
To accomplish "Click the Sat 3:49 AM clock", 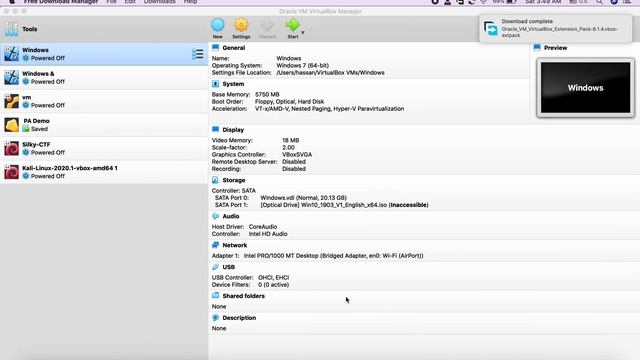I will click(543, 2).
